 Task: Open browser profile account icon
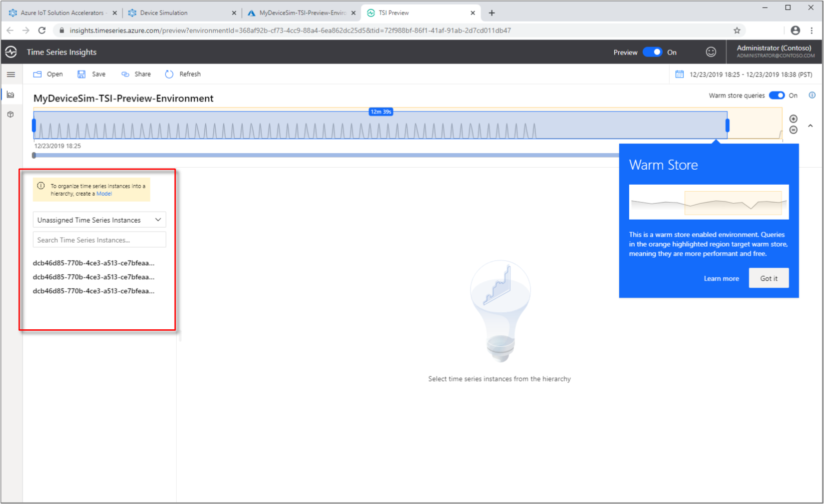pyautogui.click(x=795, y=31)
